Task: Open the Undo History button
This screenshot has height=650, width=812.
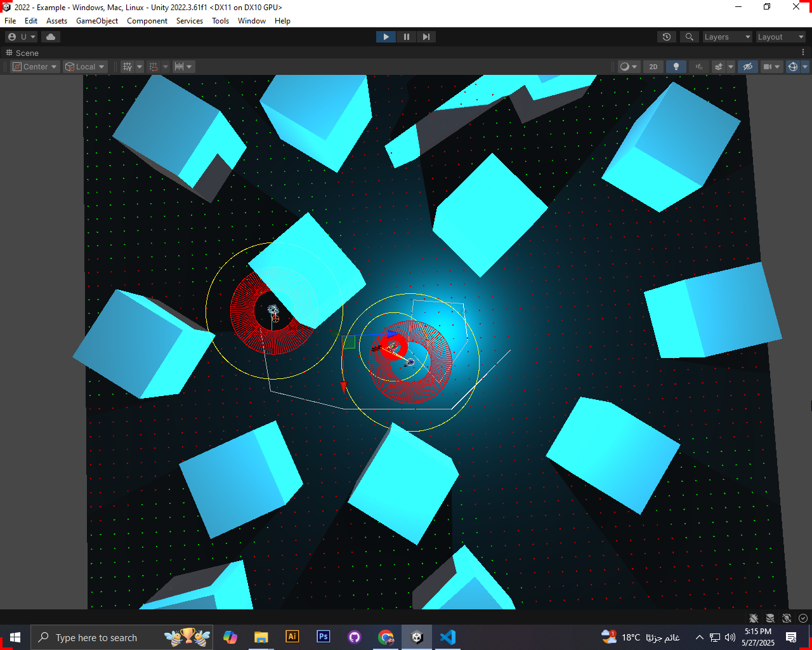Action: [x=667, y=37]
